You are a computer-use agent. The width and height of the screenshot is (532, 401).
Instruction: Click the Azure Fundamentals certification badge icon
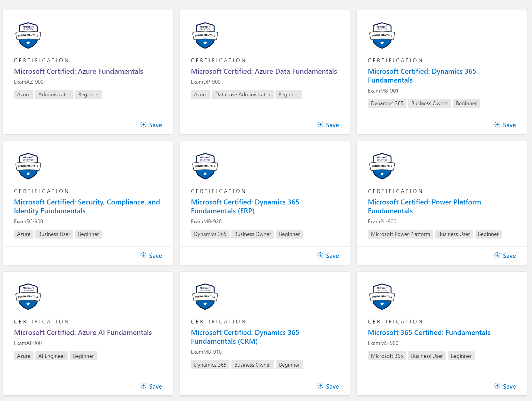click(x=28, y=36)
